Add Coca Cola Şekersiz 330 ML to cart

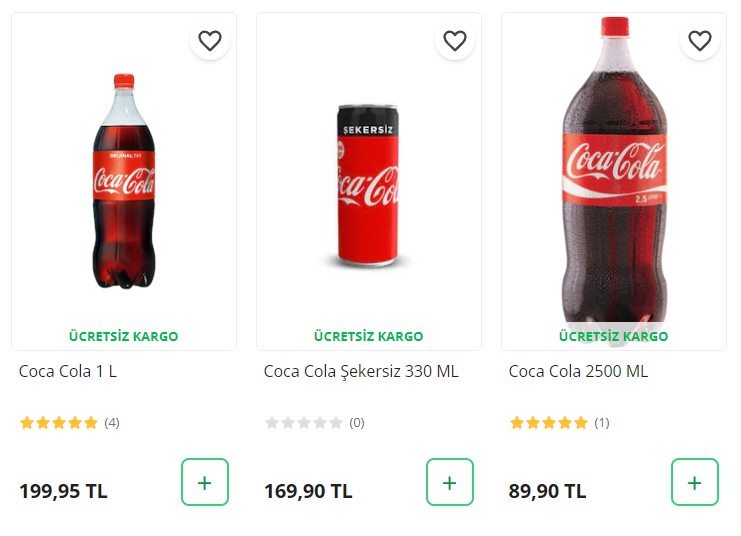[x=450, y=482]
